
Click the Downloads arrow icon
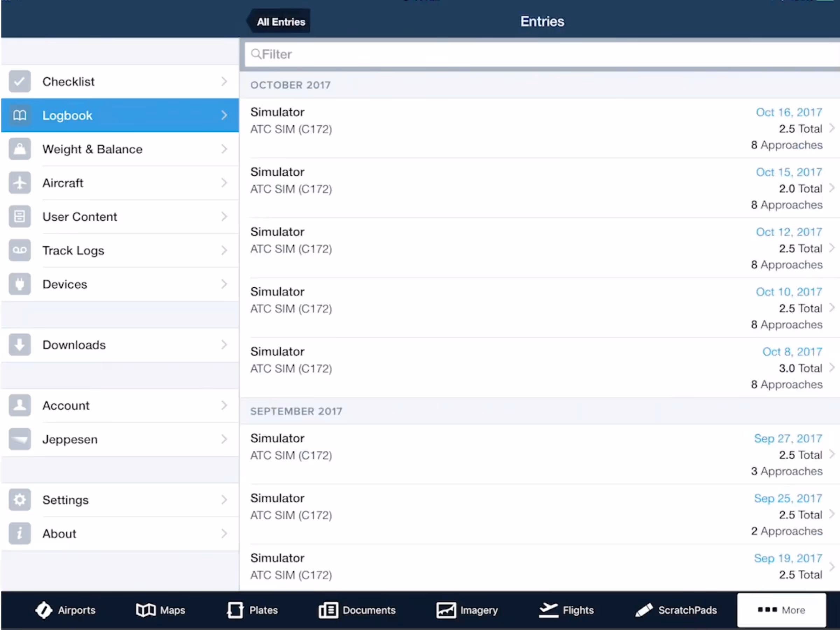click(19, 344)
